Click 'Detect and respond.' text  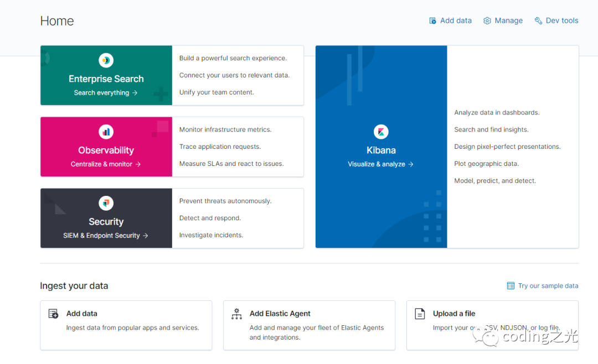[210, 218]
